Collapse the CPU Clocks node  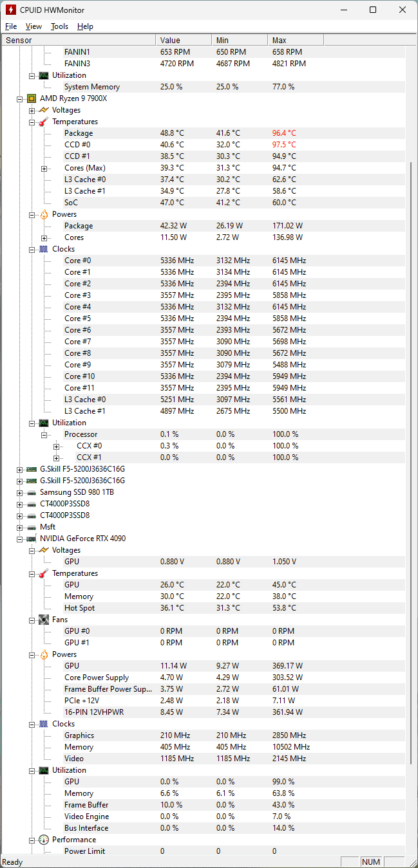[x=32, y=249]
